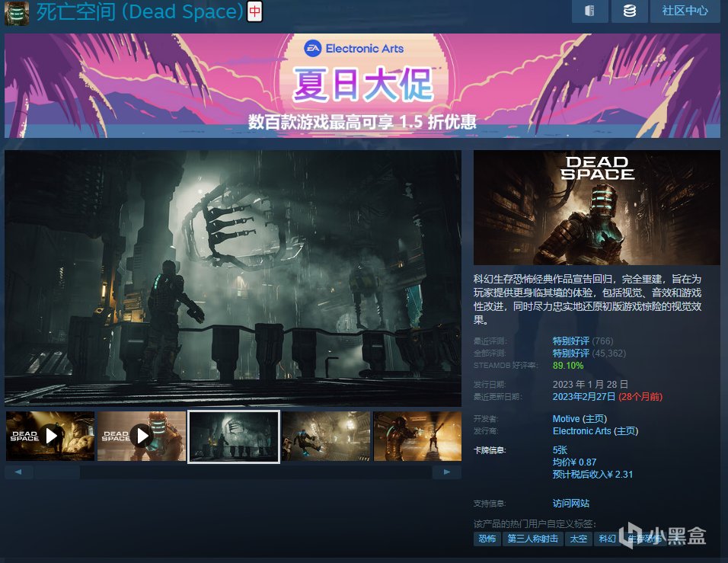Click the SteamDB rating 89.10%

coord(568,366)
